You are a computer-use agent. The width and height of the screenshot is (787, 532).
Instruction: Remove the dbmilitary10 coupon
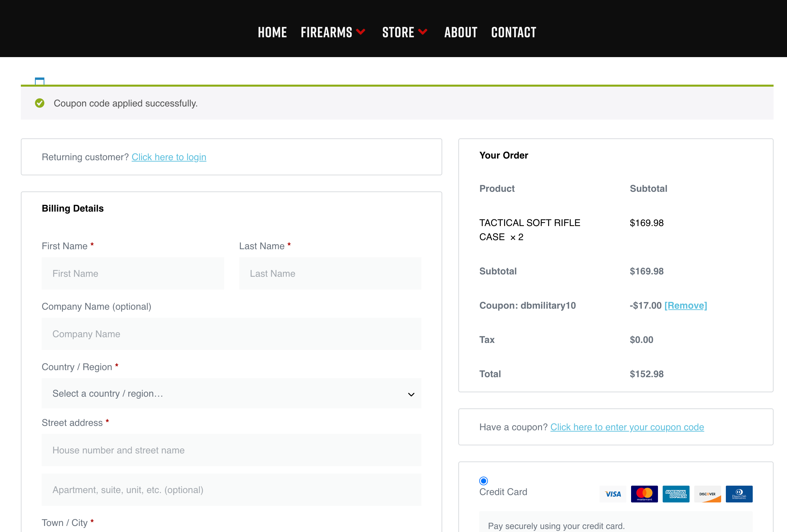click(x=686, y=305)
